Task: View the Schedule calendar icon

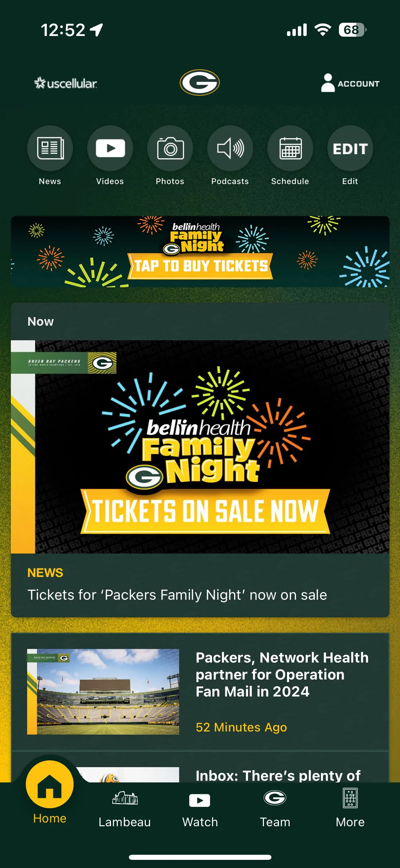Action: pos(290,148)
